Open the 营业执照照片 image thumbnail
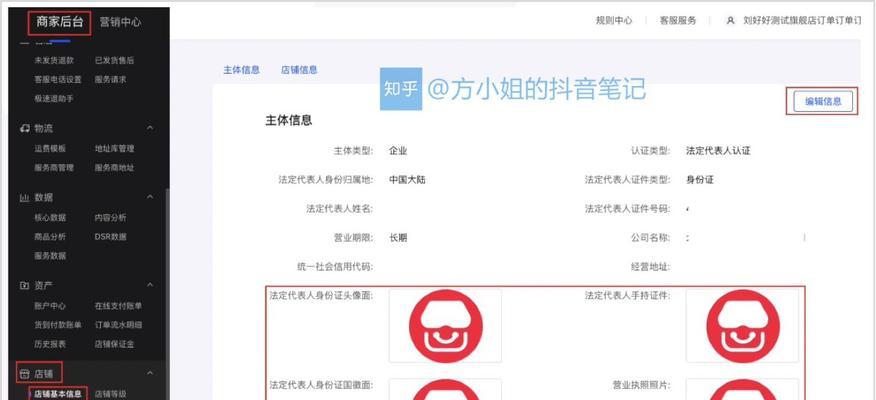The height and width of the screenshot is (400, 876). tap(742, 389)
